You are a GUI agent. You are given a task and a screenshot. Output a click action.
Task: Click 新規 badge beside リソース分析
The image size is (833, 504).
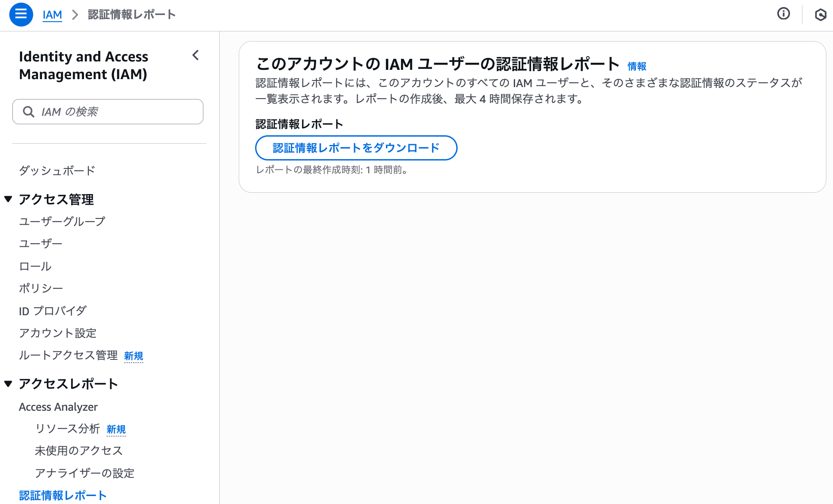[116, 430]
